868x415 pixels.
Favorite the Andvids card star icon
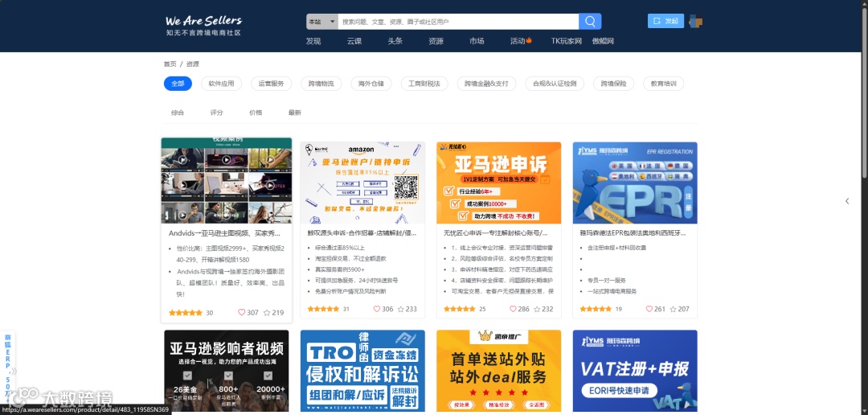point(267,313)
